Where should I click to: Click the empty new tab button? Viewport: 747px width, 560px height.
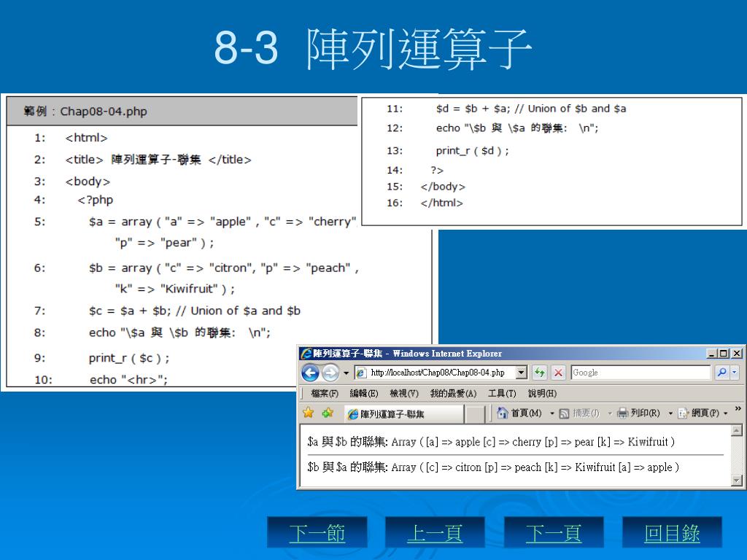click(474, 414)
